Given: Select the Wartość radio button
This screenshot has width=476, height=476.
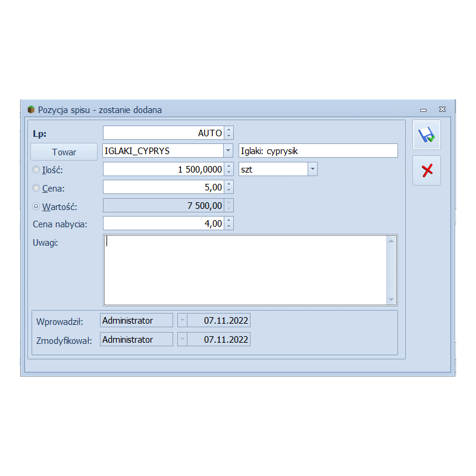Looking at the screenshot, I should coord(36,206).
